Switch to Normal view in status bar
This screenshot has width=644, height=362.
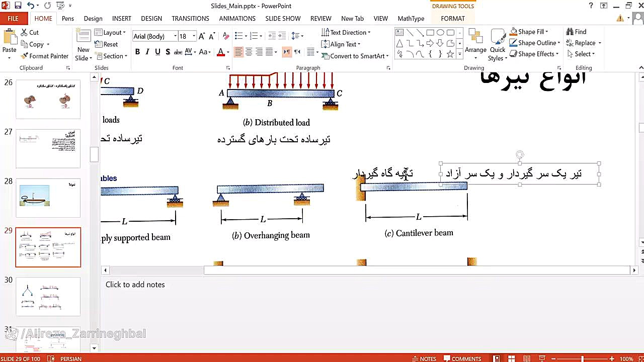tap(497, 358)
